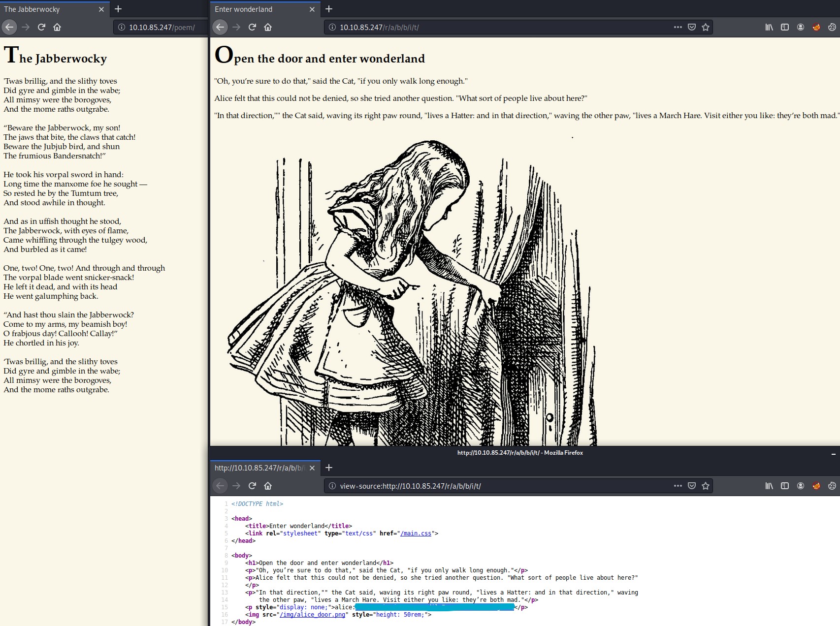This screenshot has width=840, height=626.
Task: Click forward arrow in Jabberwocky window
Action: click(x=26, y=27)
